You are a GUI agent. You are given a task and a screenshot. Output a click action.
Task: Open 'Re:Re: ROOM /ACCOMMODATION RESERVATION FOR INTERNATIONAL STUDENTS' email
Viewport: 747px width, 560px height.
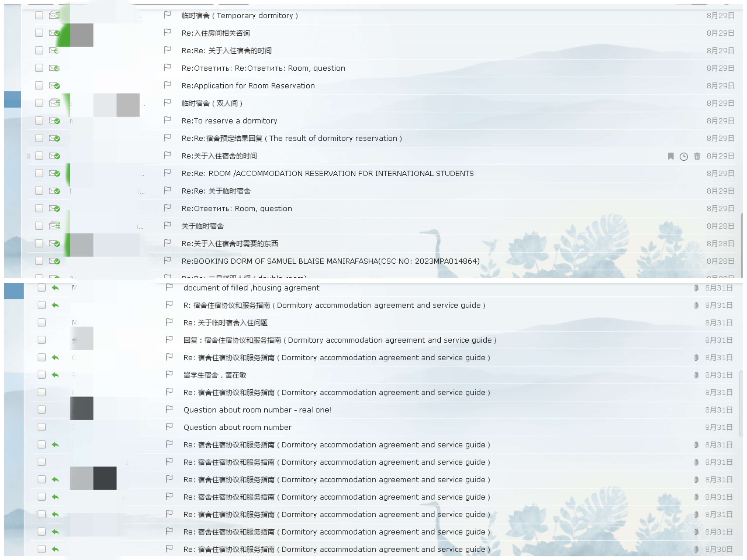point(327,173)
